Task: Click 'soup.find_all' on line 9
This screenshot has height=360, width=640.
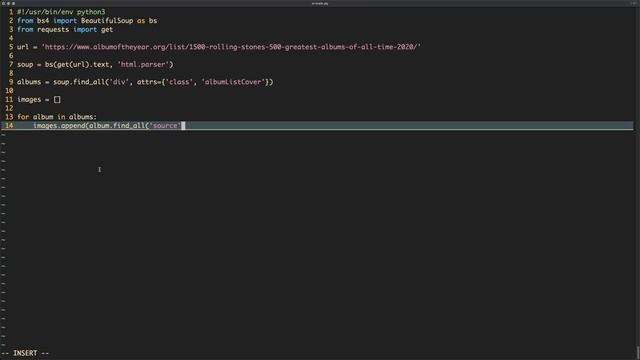Action: click(79, 82)
